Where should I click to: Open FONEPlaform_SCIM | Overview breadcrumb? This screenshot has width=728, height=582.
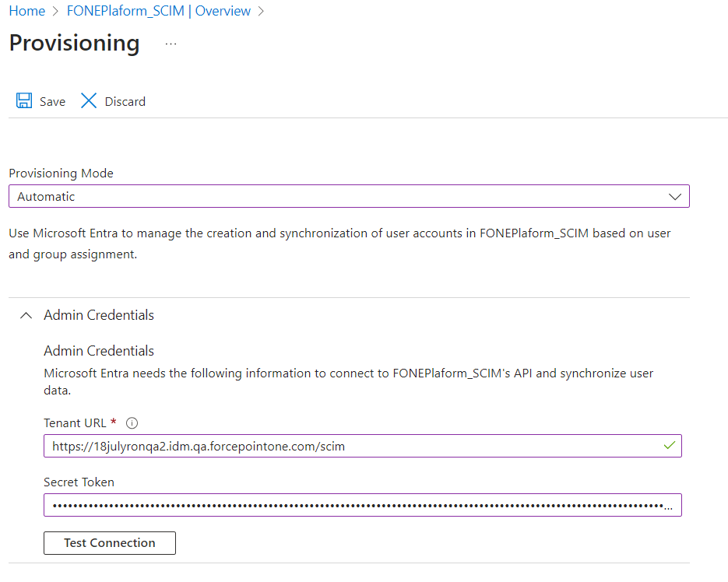pos(159,11)
